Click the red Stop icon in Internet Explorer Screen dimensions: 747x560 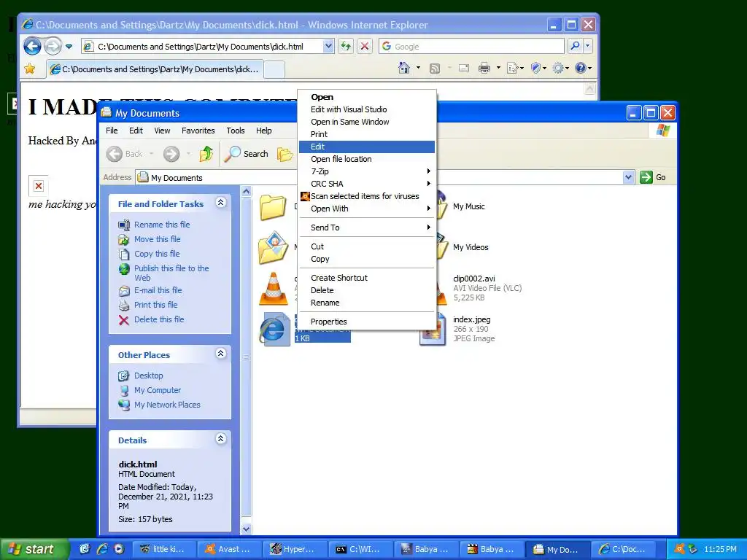[x=365, y=46]
